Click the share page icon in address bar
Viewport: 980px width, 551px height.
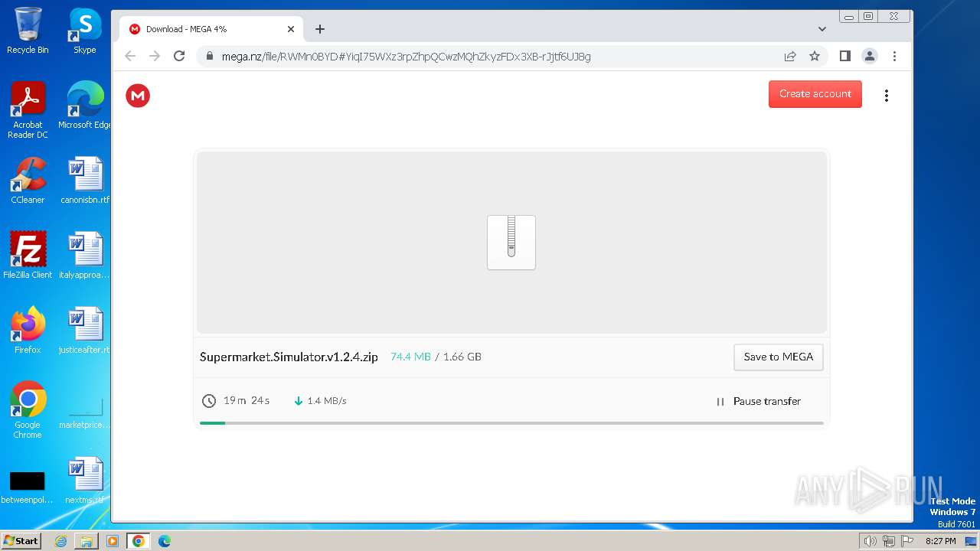click(790, 56)
